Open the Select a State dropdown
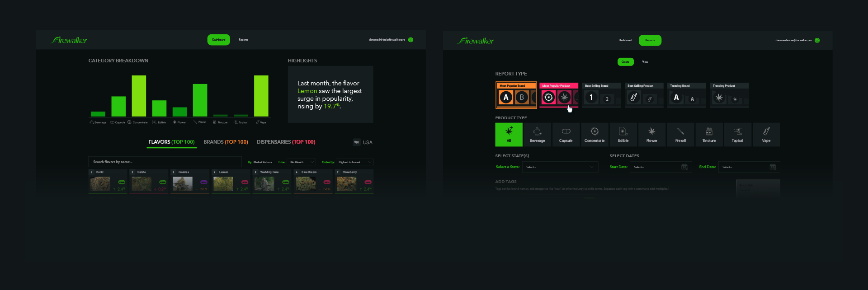 [x=560, y=167]
